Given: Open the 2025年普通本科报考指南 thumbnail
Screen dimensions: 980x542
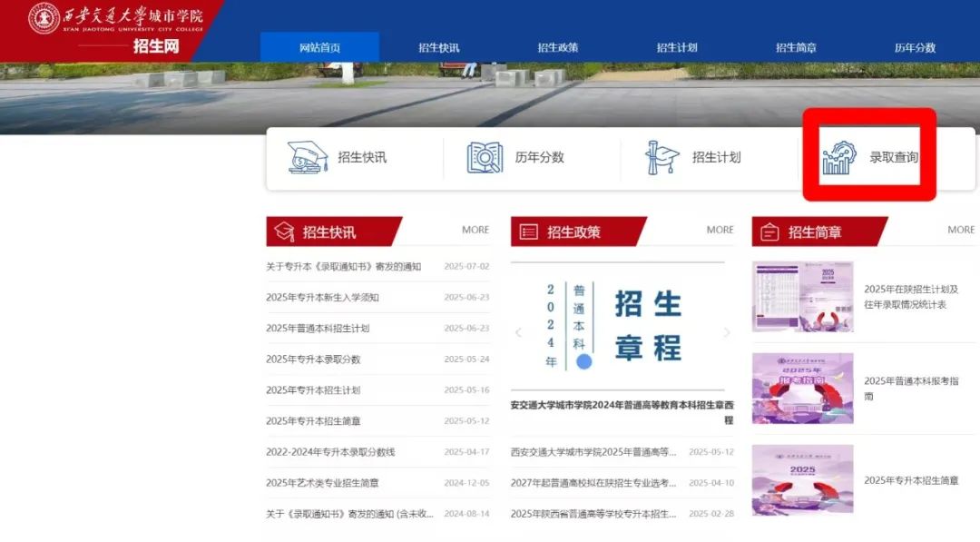Looking at the screenshot, I should [802, 389].
